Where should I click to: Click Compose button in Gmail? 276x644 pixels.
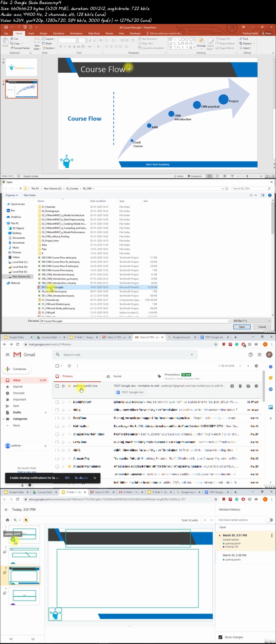(x=16, y=369)
